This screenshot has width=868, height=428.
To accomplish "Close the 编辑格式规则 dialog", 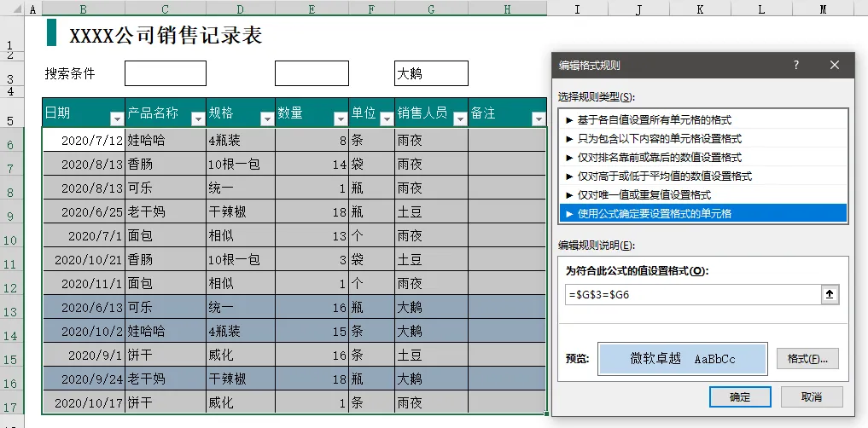I will (835, 65).
